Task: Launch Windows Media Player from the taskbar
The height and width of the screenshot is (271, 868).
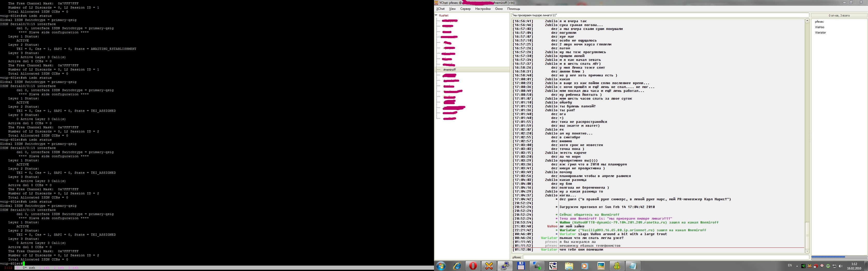Action: tap(585, 266)
